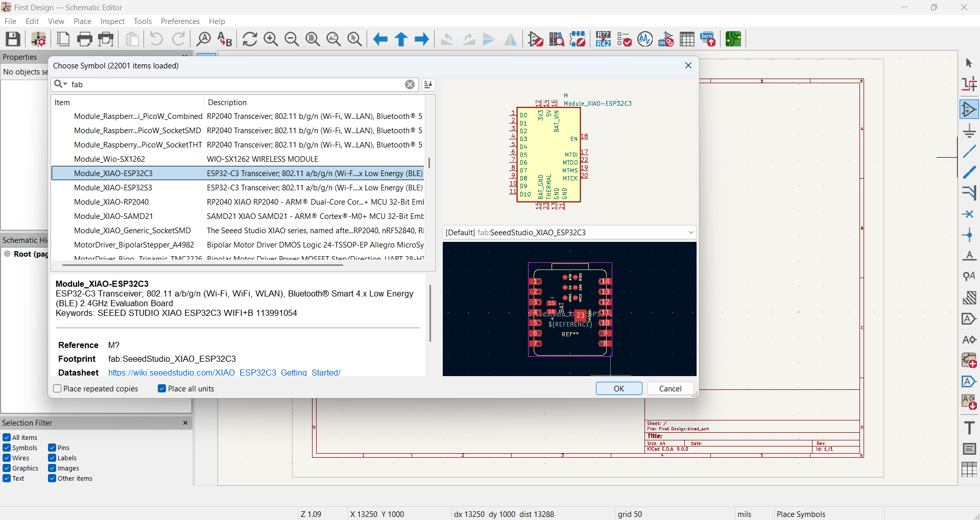Open the sort options button
This screenshot has height=520, width=980.
tap(428, 85)
